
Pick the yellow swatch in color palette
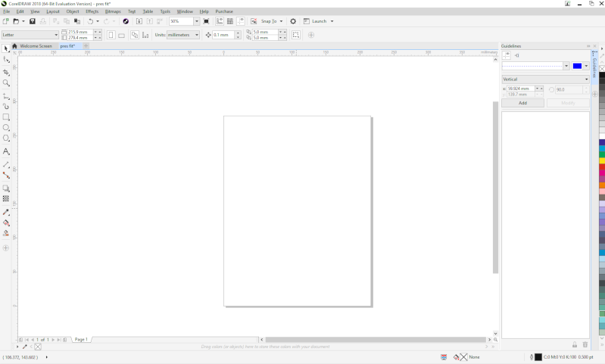point(602,160)
